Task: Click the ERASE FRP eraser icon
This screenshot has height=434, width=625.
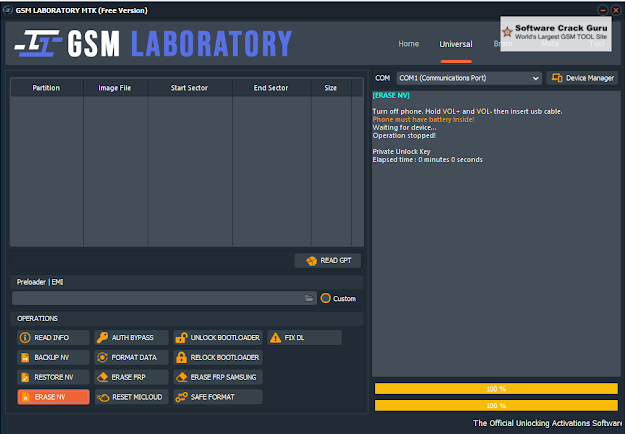Action: pyautogui.click(x=102, y=377)
